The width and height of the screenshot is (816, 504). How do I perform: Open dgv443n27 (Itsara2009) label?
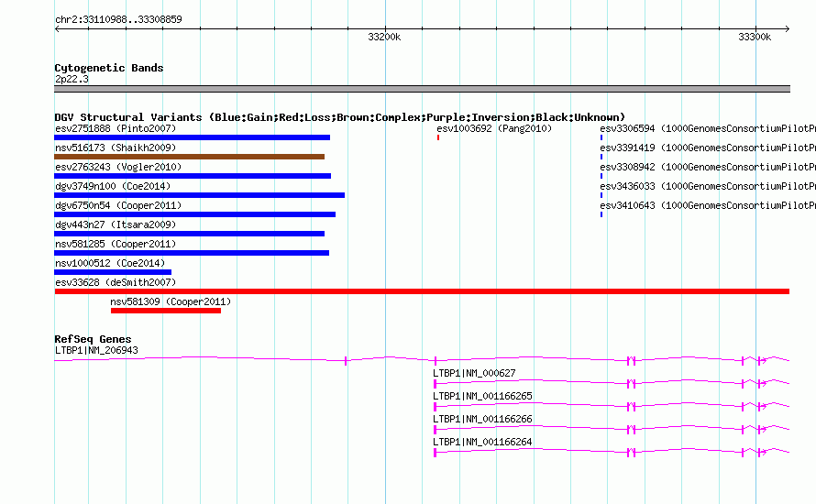116,225
